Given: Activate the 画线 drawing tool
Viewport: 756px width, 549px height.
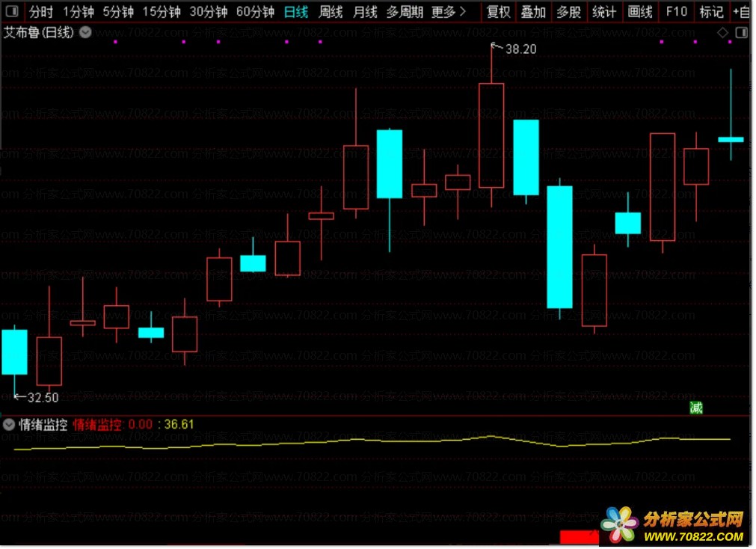Looking at the screenshot, I should click(640, 11).
